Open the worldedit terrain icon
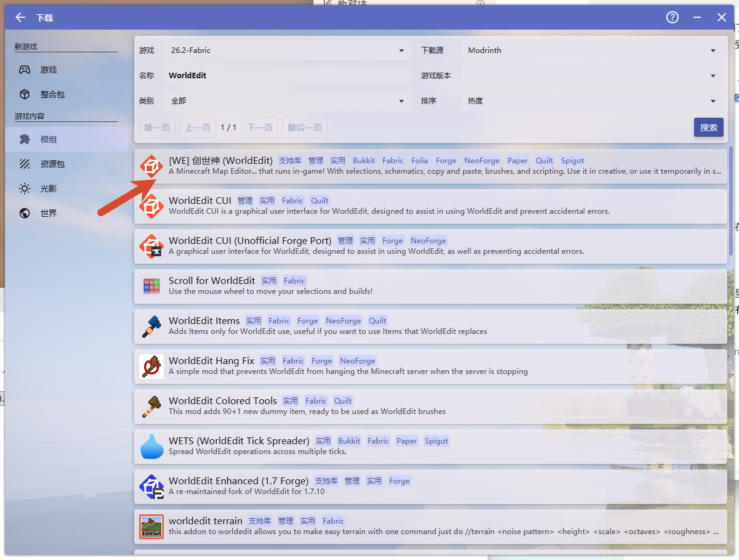 [x=151, y=526]
